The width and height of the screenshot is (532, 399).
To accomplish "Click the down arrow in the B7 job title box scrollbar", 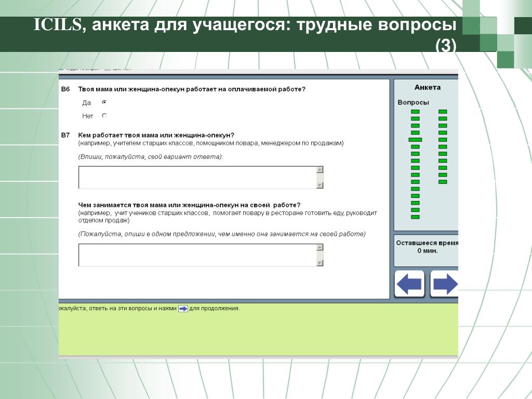I will (x=320, y=185).
